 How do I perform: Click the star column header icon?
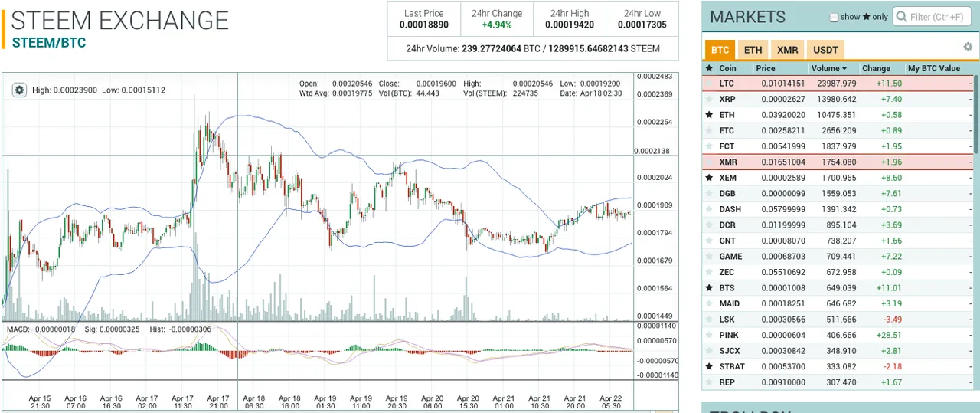(x=709, y=68)
